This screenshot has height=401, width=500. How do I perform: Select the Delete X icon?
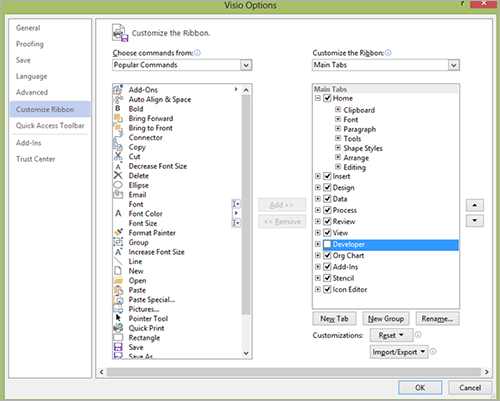(118, 175)
